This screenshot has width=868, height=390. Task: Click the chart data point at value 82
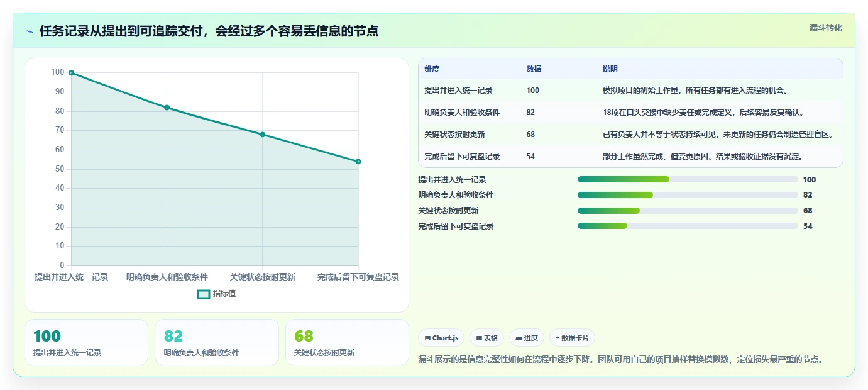coord(167,108)
